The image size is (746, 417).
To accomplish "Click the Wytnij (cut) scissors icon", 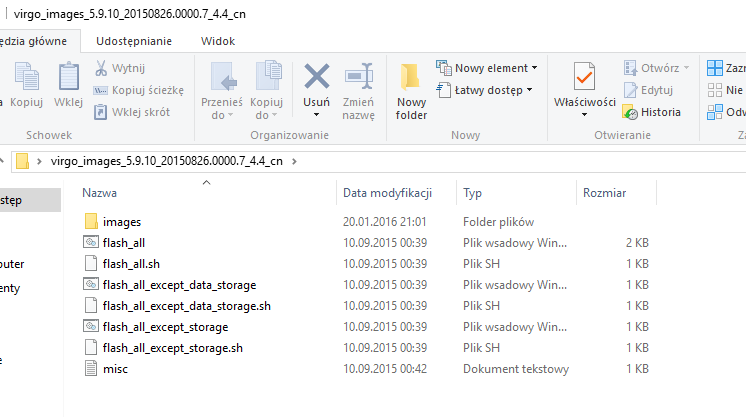I will coord(101,68).
